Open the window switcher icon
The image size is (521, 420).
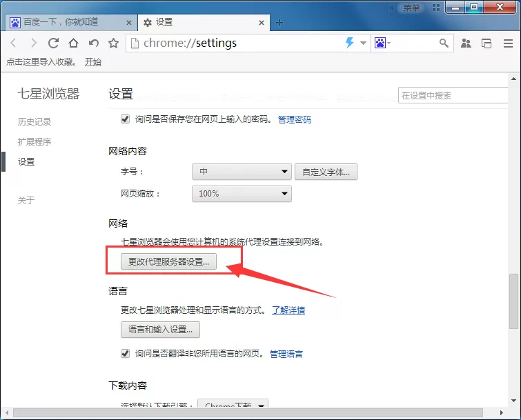[486, 43]
